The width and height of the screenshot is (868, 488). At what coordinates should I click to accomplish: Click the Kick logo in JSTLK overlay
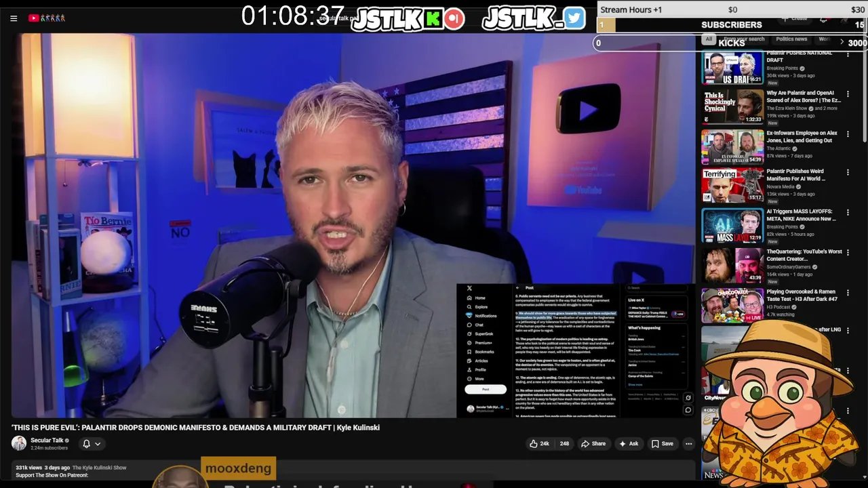point(433,19)
